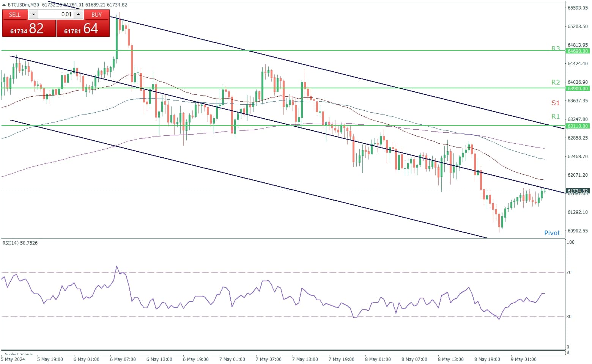Click the buy price 61781 64 tile
The image size is (592, 364).
click(x=83, y=28)
